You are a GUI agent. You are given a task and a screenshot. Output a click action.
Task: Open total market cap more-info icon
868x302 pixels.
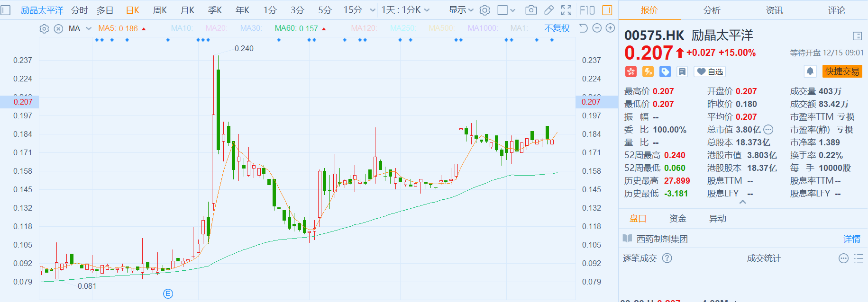(768, 130)
